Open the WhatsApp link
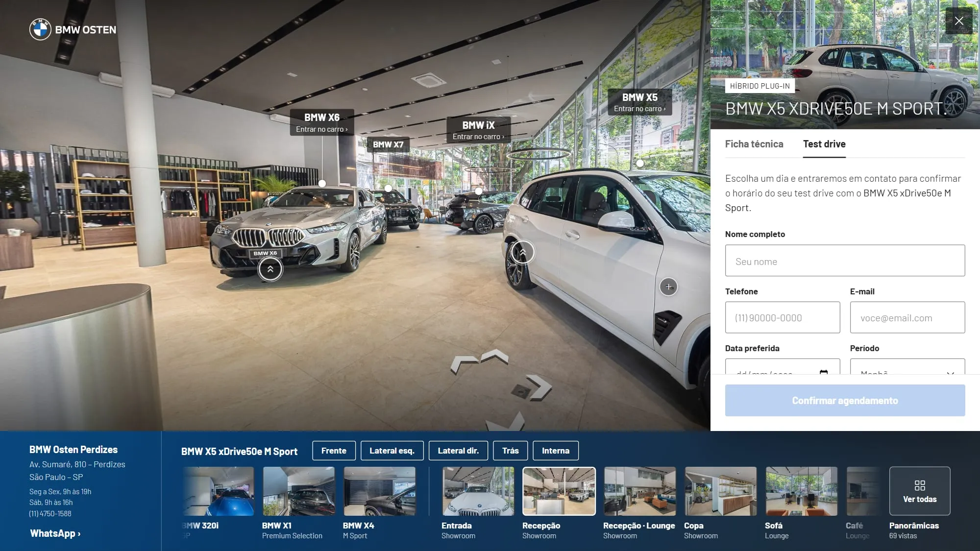The width and height of the screenshot is (980, 551). [55, 533]
